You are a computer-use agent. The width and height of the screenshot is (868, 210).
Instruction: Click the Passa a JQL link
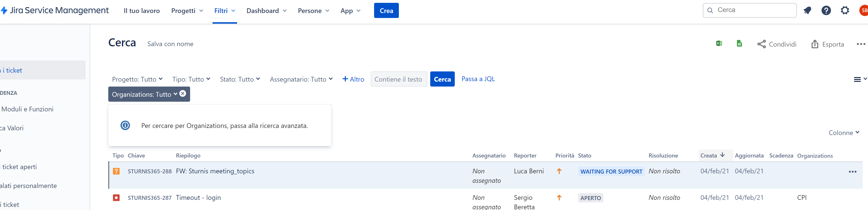coord(478,79)
